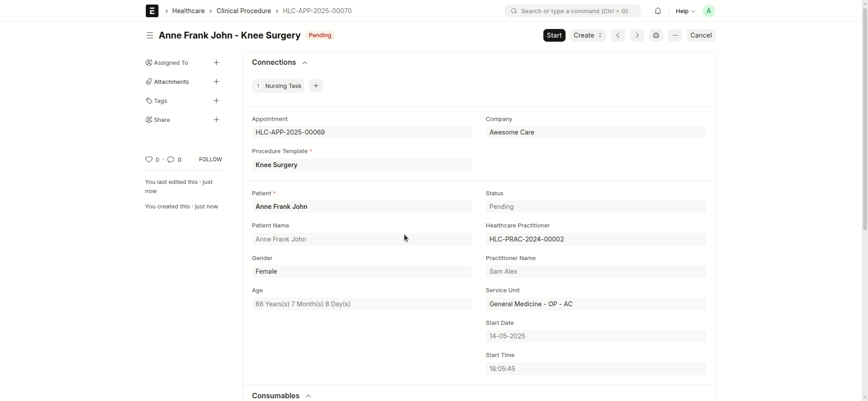Open the notifications bell icon

(x=658, y=11)
